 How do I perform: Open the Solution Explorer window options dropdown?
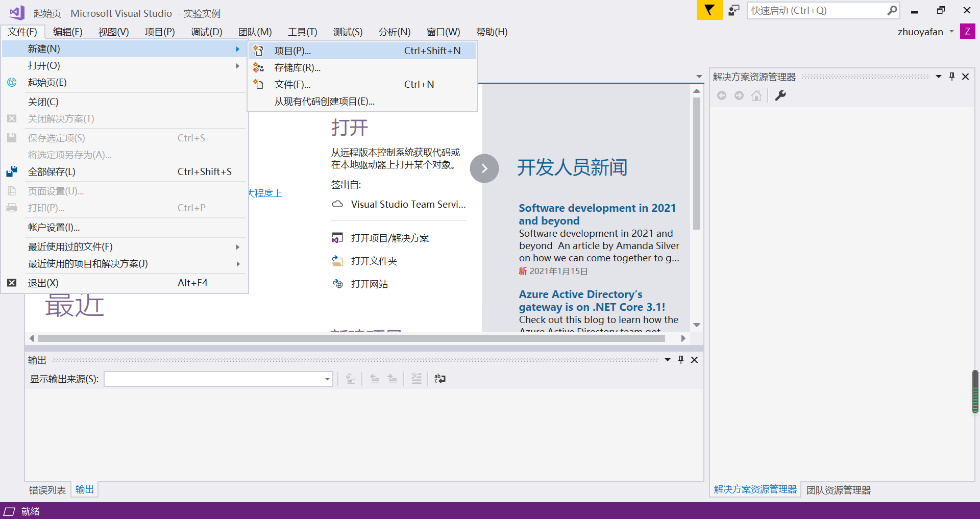click(938, 76)
